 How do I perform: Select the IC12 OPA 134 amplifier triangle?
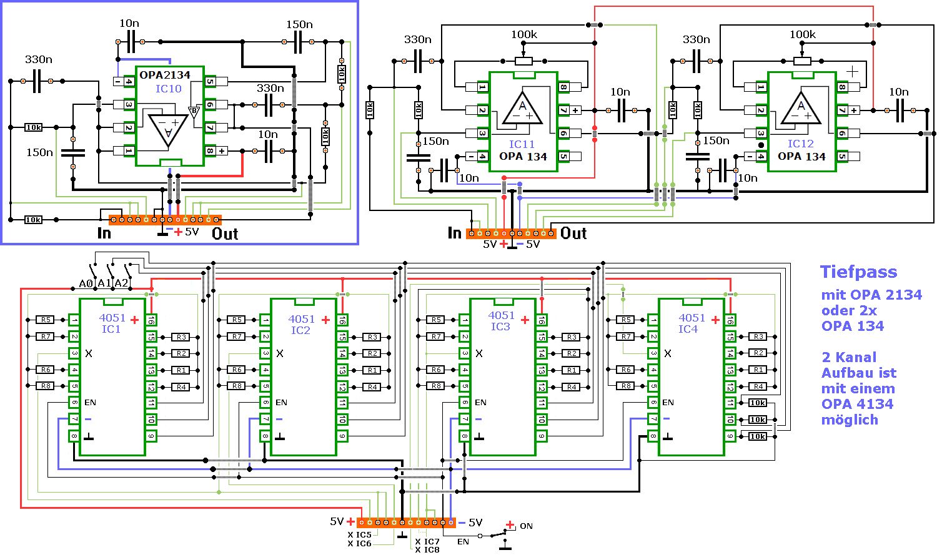click(x=801, y=109)
